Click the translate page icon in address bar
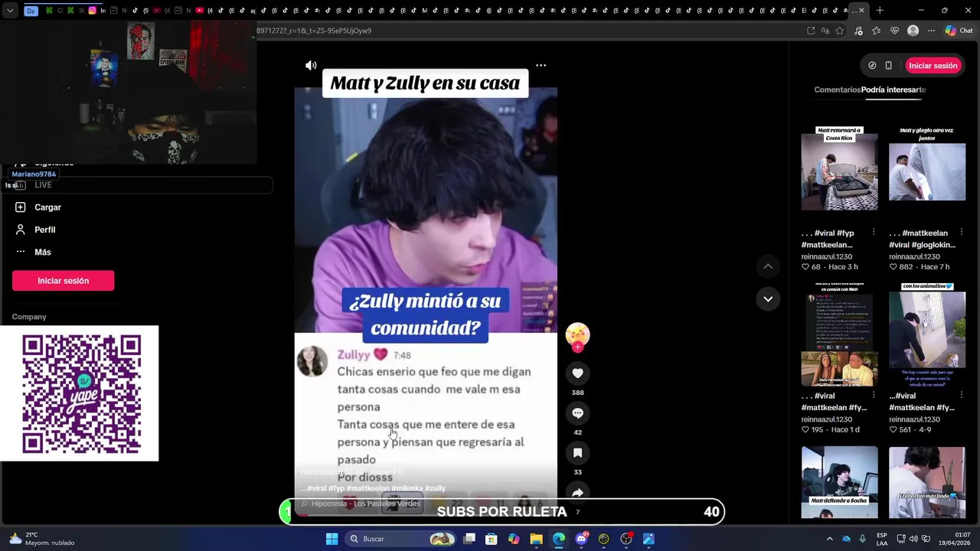 pos(825,31)
